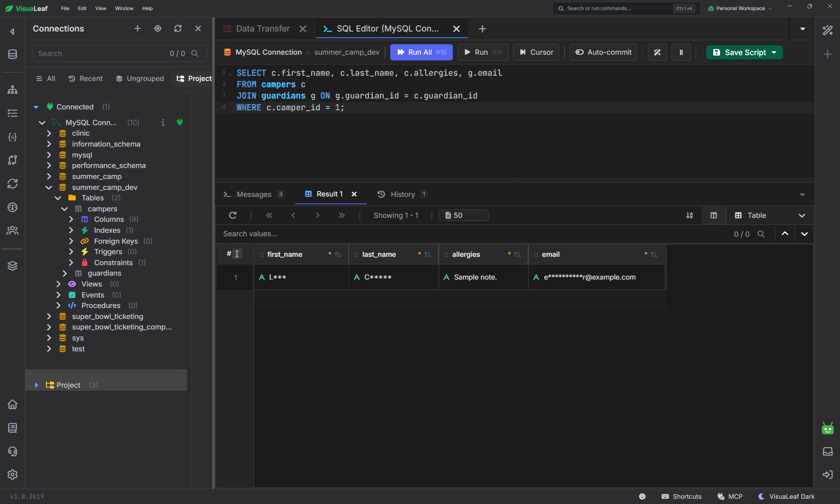Click the MCP status bar button
Screen dimensions: 840x504
point(730,497)
